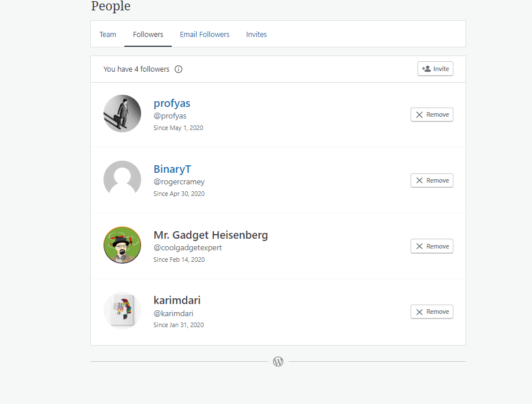Viewport: 532px width, 404px height.
Task: Click Mr. Gadget Heisenberg's avatar
Action: point(122,245)
